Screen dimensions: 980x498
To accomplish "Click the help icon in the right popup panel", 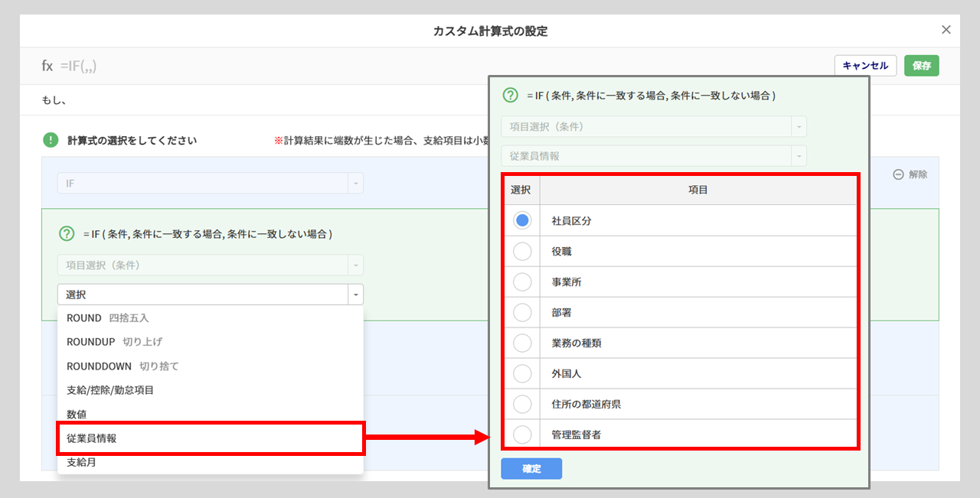I will [510, 96].
